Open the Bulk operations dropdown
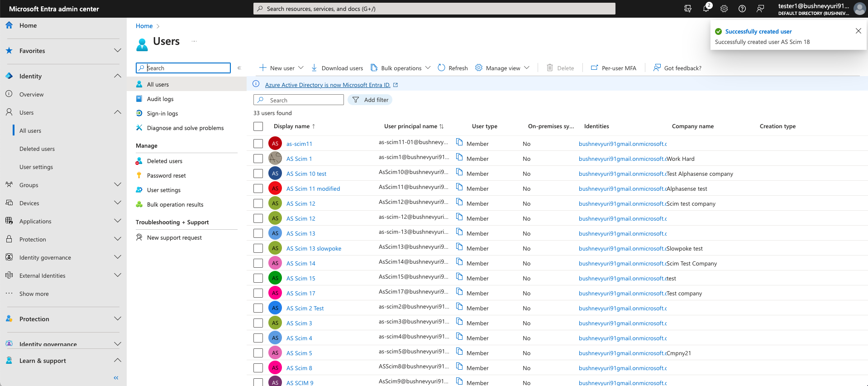Image resolution: width=868 pixels, height=386 pixels. [401, 68]
